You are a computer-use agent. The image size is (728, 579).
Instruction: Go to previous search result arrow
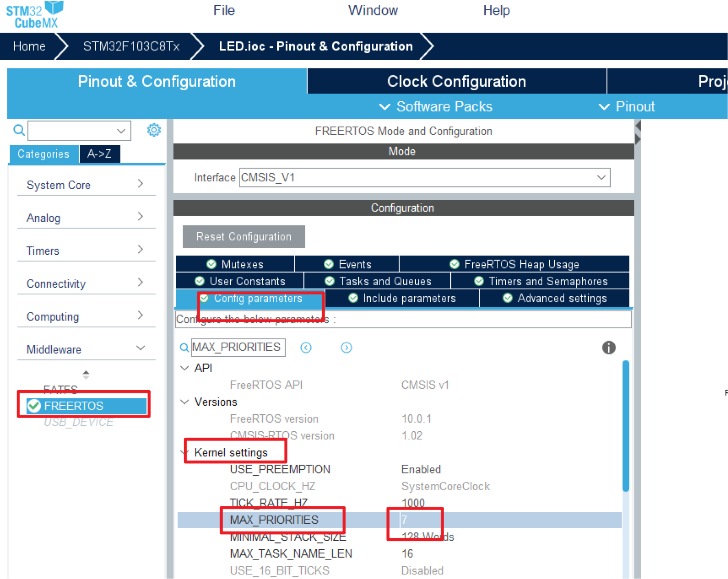[x=306, y=347]
